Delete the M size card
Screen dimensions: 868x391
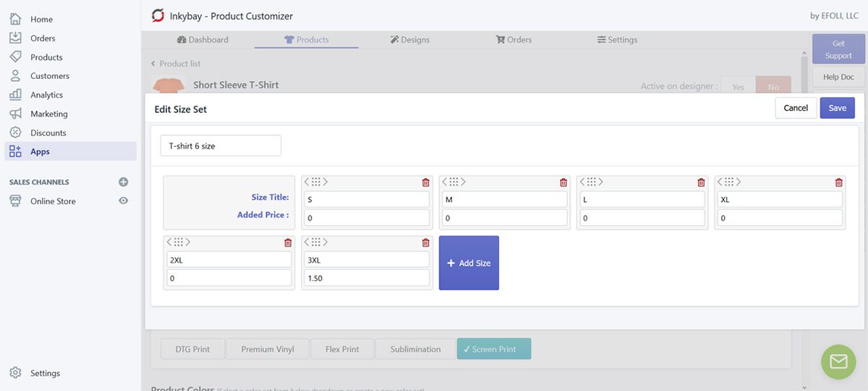click(x=563, y=182)
